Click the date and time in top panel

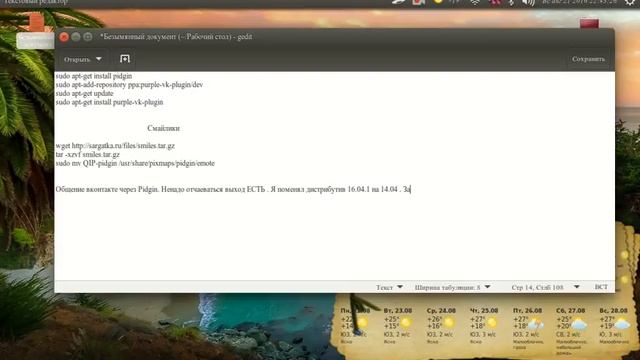coord(579,2)
